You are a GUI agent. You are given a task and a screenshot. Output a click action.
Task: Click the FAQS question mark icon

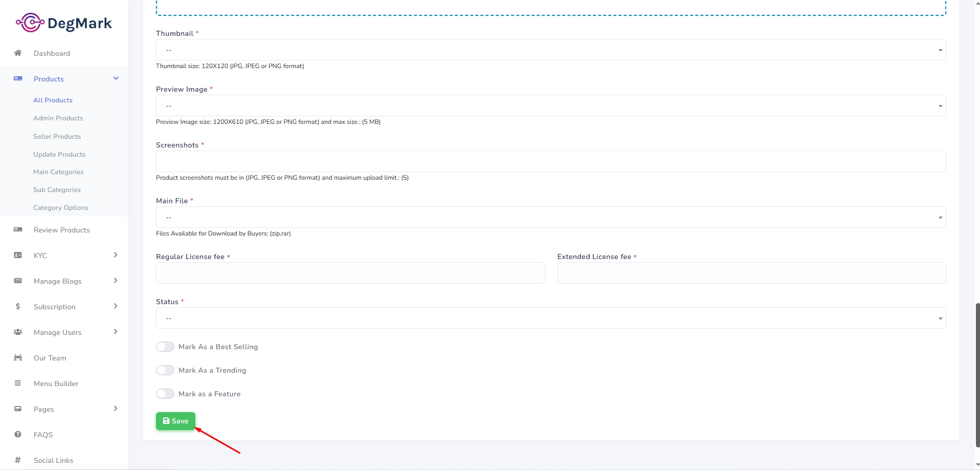point(18,435)
